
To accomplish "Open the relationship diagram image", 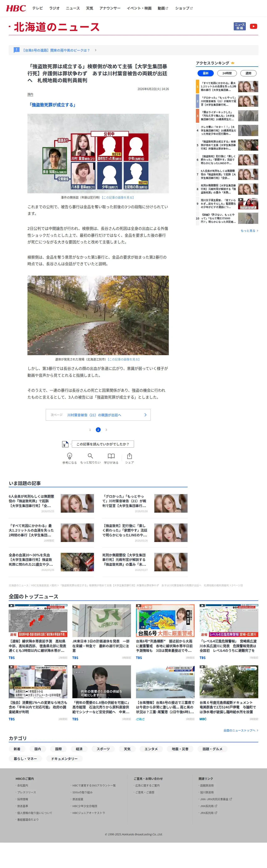I will point(98,153).
